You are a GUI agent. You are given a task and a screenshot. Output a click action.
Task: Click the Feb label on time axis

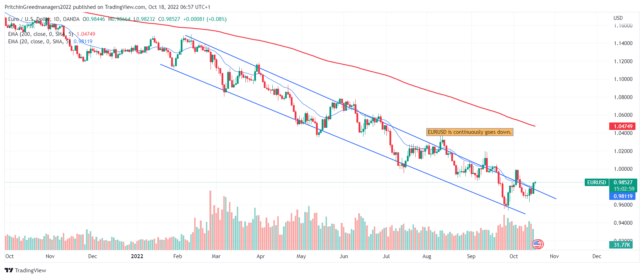coord(178,256)
